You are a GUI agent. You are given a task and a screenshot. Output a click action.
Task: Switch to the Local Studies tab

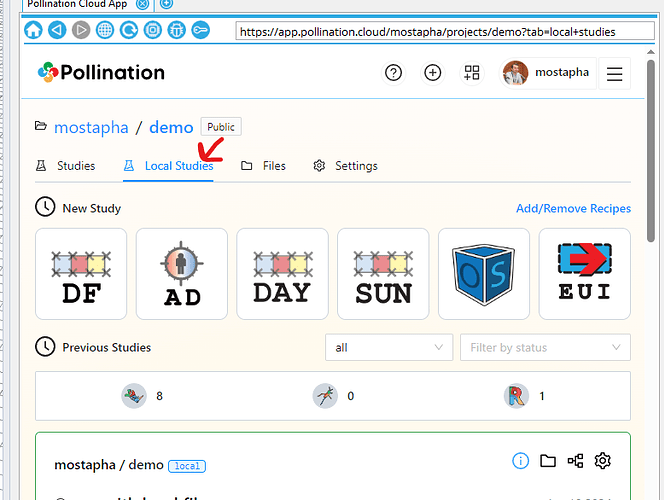click(169, 166)
